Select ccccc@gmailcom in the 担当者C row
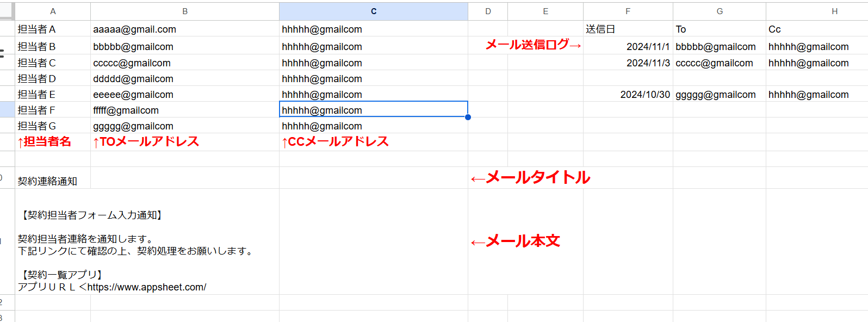This screenshot has width=868, height=322. (x=185, y=63)
